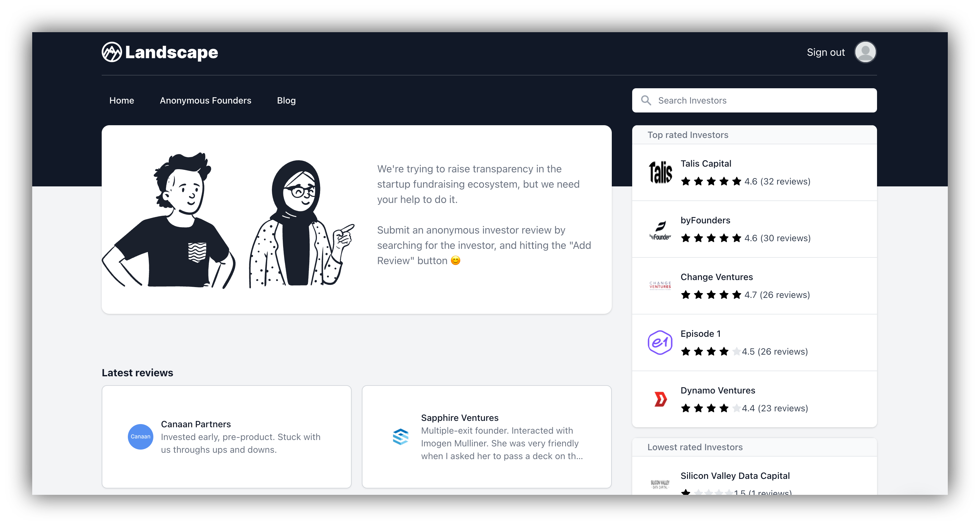
Task: Open the Blog menu item
Action: [287, 100]
